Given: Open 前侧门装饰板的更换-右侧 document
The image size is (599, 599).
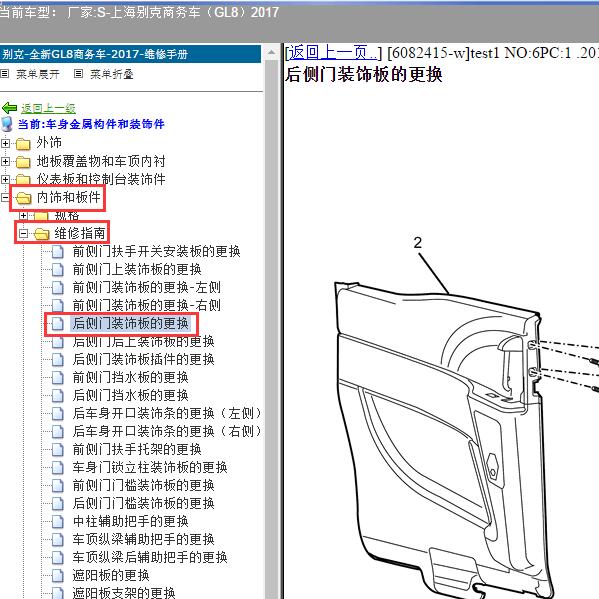Looking at the screenshot, I should coord(147,305).
